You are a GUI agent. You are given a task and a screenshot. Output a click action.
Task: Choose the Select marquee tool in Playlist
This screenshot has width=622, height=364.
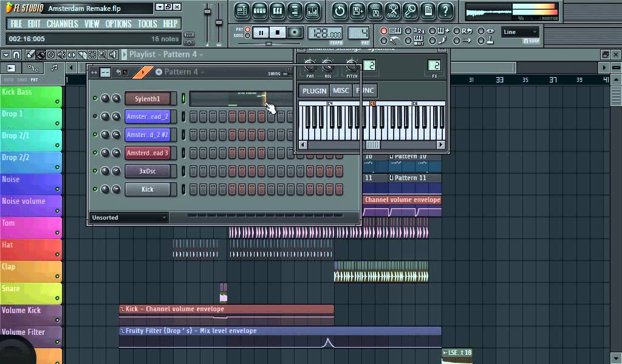[x=92, y=54]
